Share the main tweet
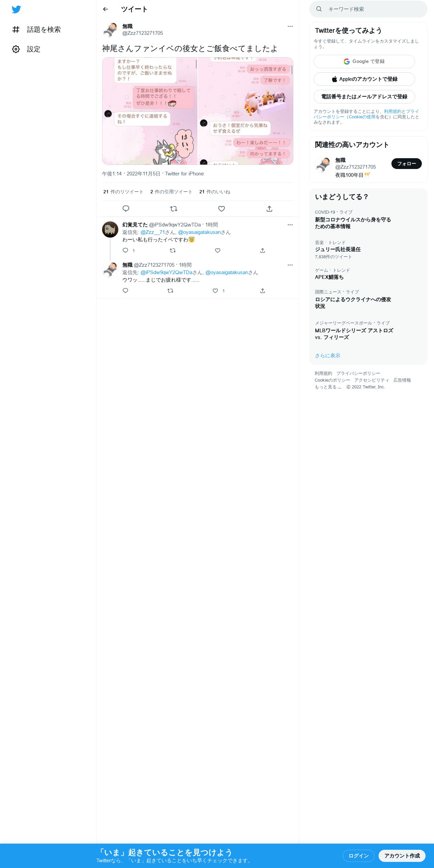The width and height of the screenshot is (434, 868). 269,209
